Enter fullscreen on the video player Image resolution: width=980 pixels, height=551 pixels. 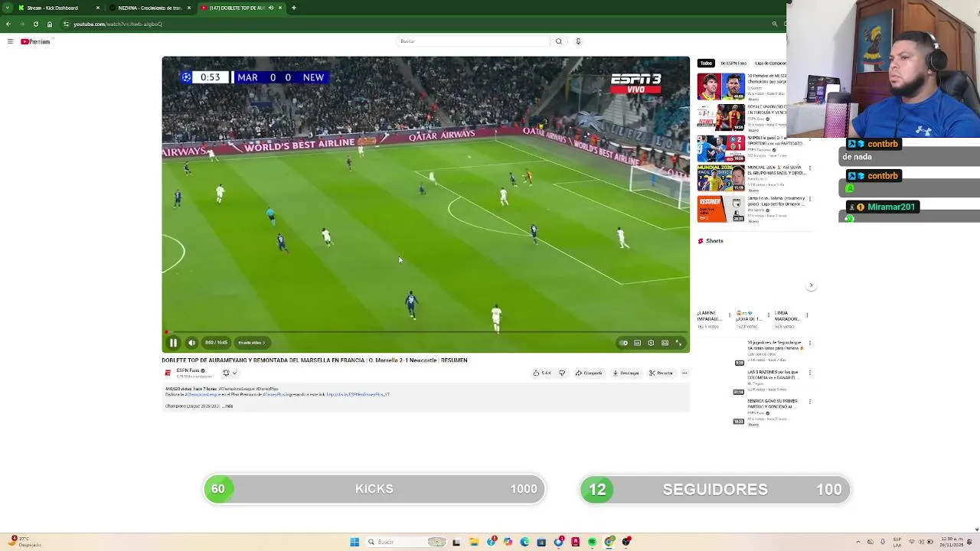pyautogui.click(x=678, y=343)
